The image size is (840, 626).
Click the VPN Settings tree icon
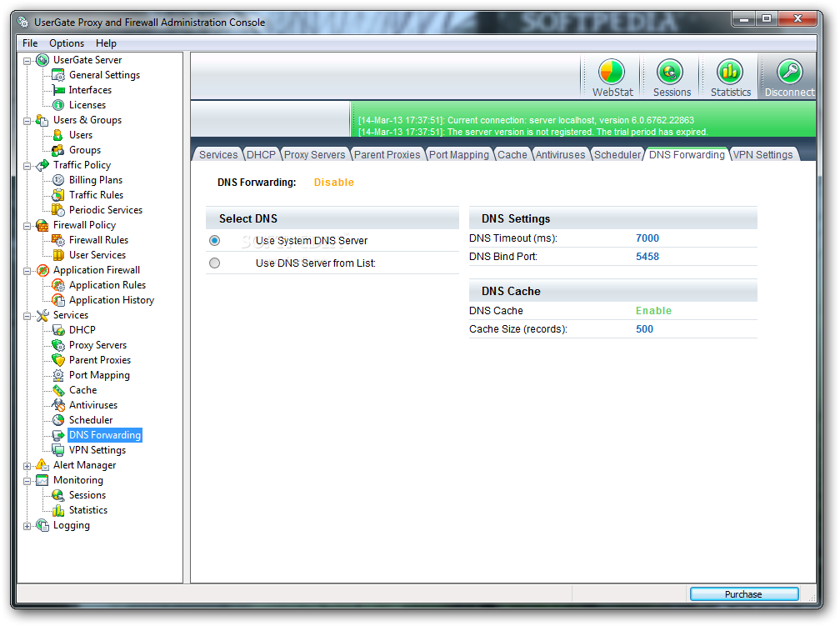(58, 450)
